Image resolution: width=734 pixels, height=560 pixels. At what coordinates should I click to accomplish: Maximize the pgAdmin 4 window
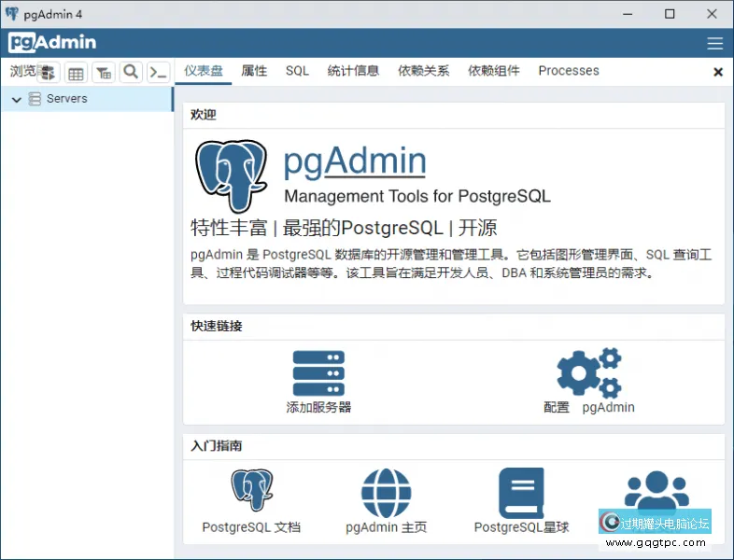click(670, 14)
